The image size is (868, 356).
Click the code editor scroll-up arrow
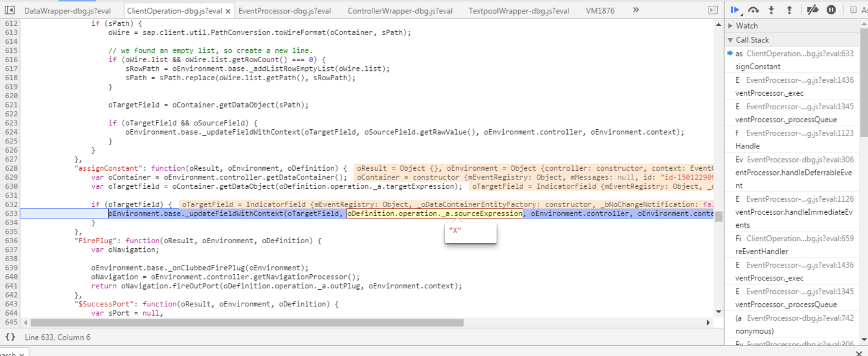(x=718, y=25)
